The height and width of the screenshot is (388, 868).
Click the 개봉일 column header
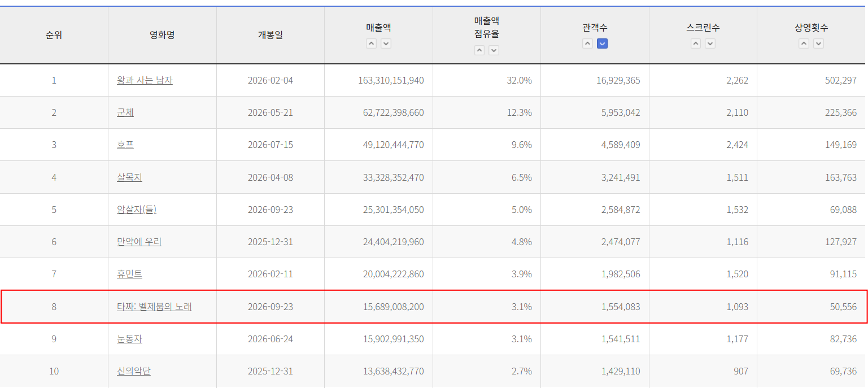[x=271, y=35]
